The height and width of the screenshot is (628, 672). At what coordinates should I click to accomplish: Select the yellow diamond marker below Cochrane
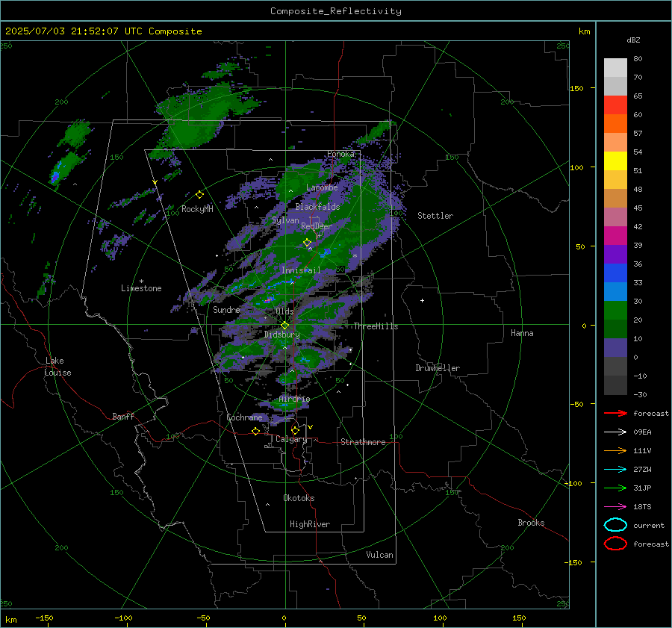[x=255, y=431]
